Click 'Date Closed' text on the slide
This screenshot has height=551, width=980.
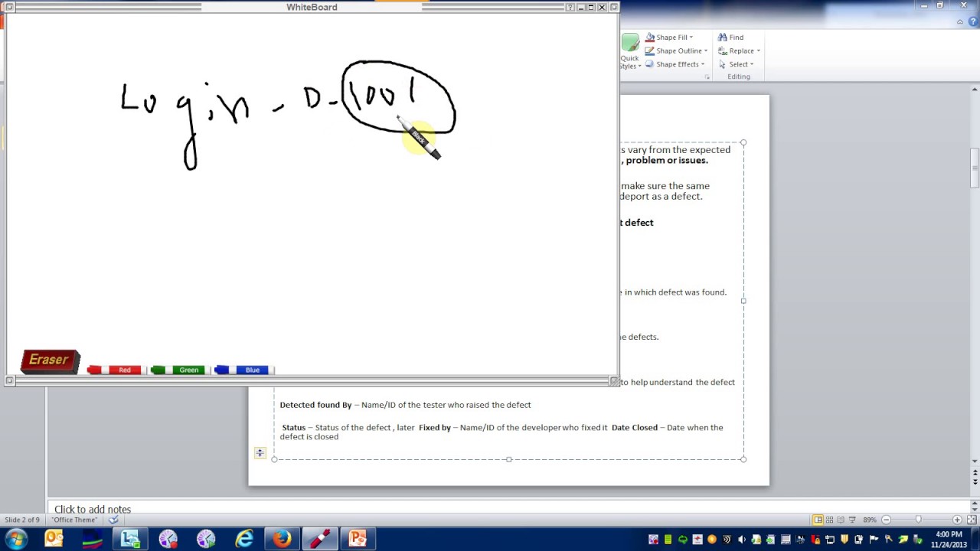[x=635, y=428]
